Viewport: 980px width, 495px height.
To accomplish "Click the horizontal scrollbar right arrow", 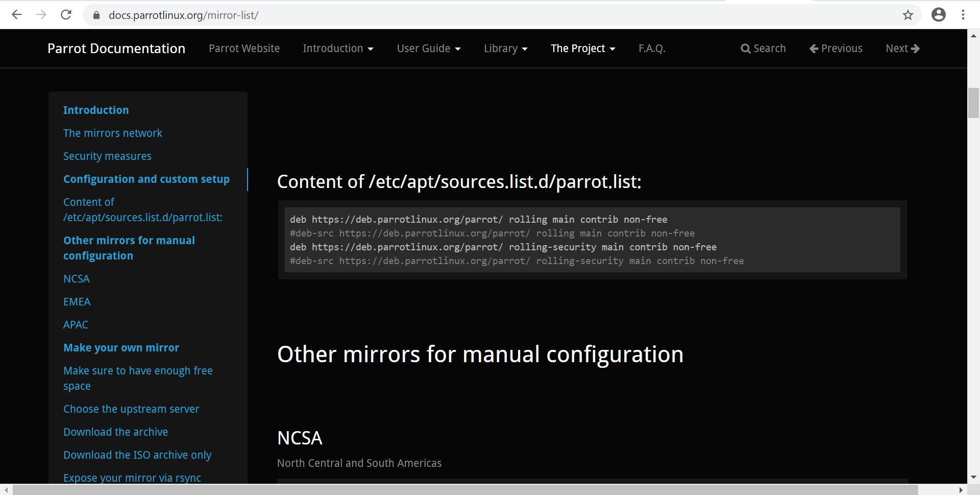I will tap(961, 490).
